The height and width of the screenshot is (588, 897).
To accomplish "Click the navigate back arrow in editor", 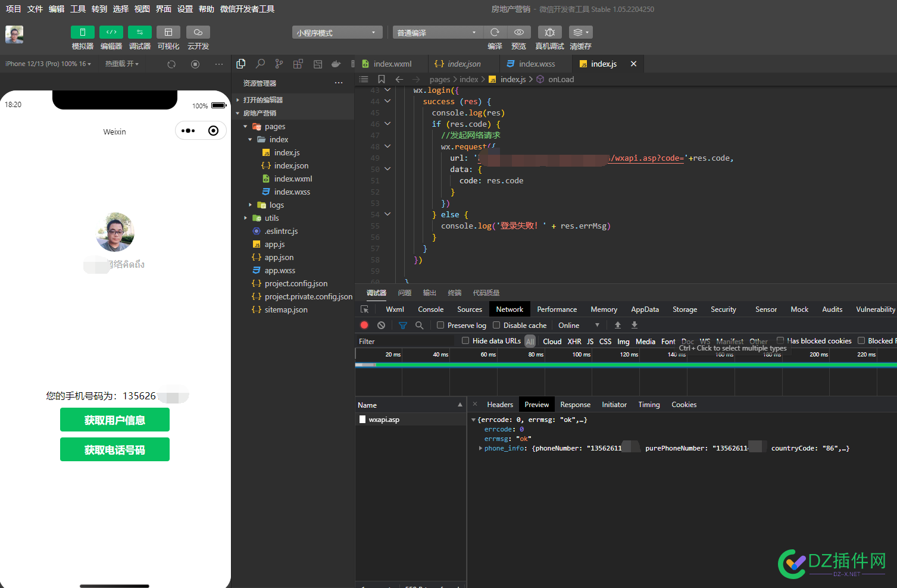I will 399,79.
